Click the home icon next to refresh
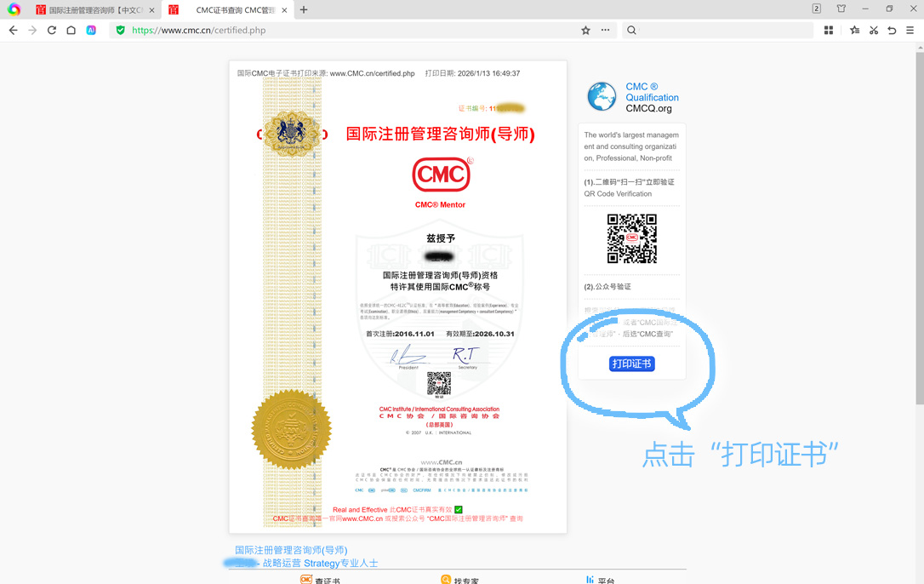Viewport: 924px width, 584px height. [71, 30]
